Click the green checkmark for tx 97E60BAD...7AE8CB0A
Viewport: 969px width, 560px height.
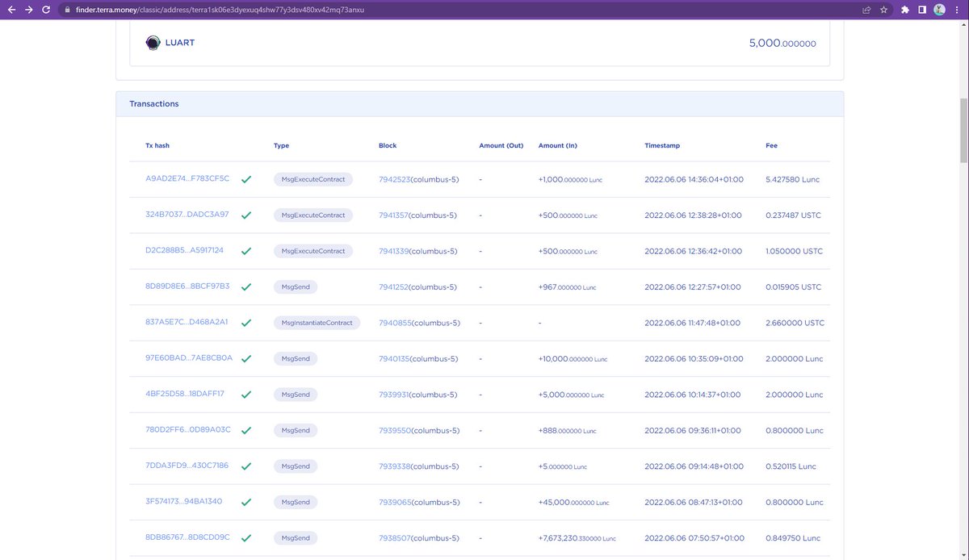coord(246,358)
